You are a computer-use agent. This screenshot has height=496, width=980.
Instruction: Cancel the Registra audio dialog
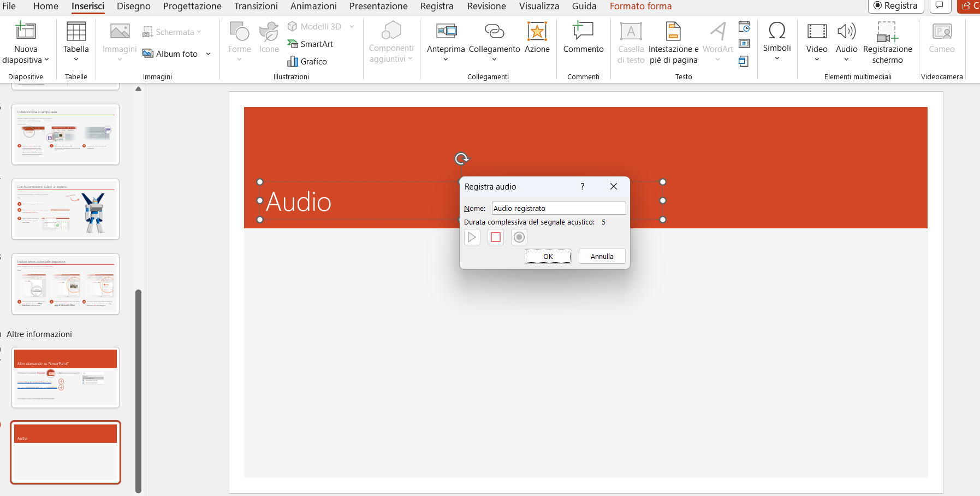click(602, 256)
